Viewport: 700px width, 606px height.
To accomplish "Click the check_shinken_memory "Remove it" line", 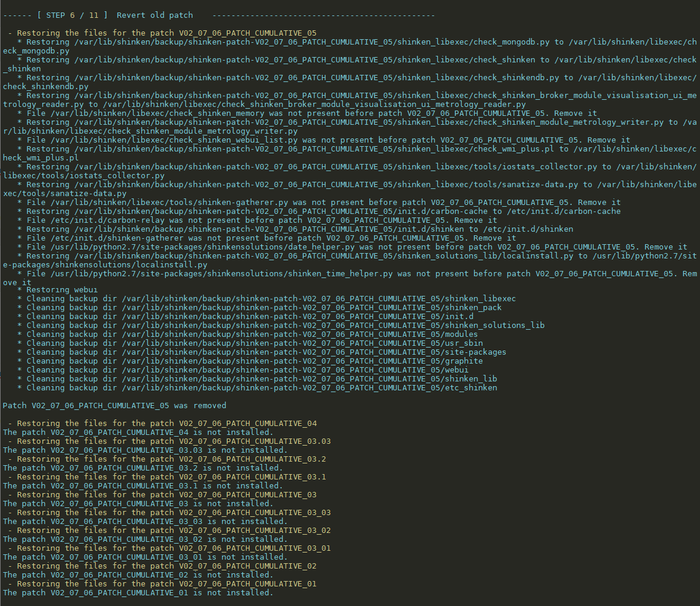I will click(x=307, y=113).
